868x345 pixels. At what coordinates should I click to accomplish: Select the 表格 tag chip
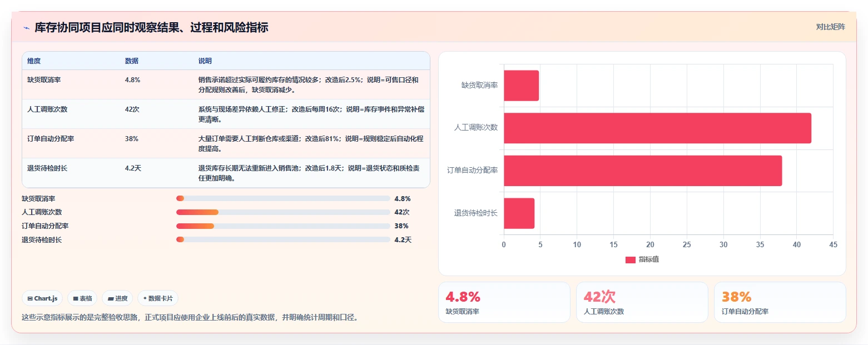82,298
